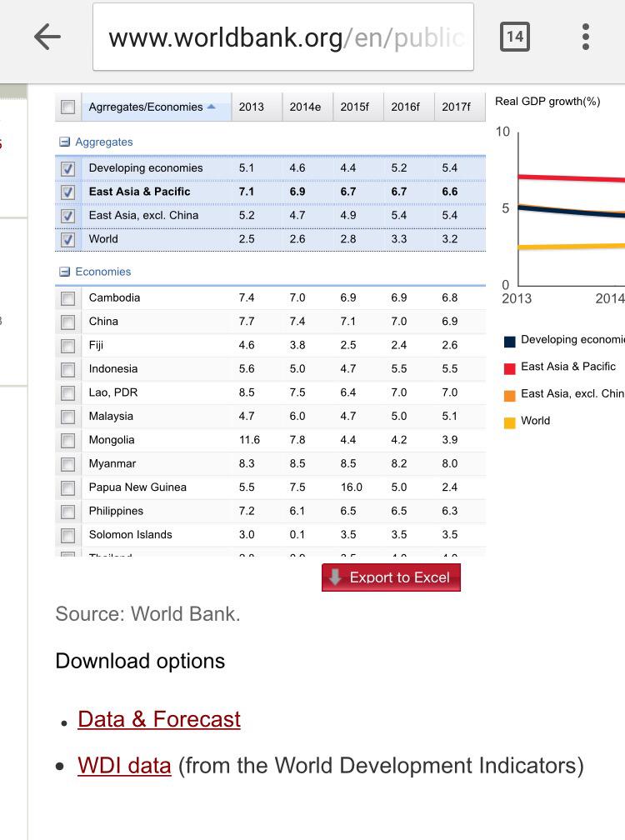This screenshot has height=840, width=625.
Task: Select the Myanmar row label
Action: [x=112, y=463]
